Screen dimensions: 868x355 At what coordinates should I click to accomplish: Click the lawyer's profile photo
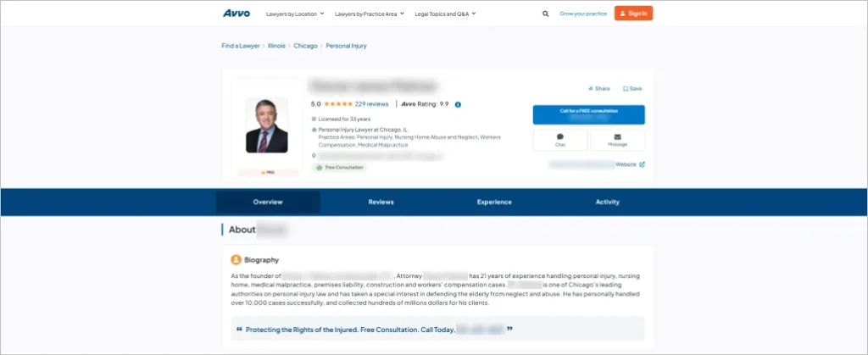pyautogui.click(x=267, y=125)
